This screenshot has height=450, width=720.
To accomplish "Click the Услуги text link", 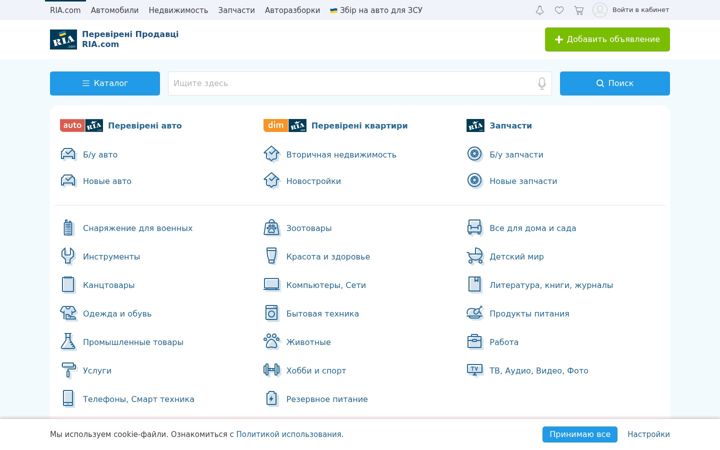I will (97, 371).
